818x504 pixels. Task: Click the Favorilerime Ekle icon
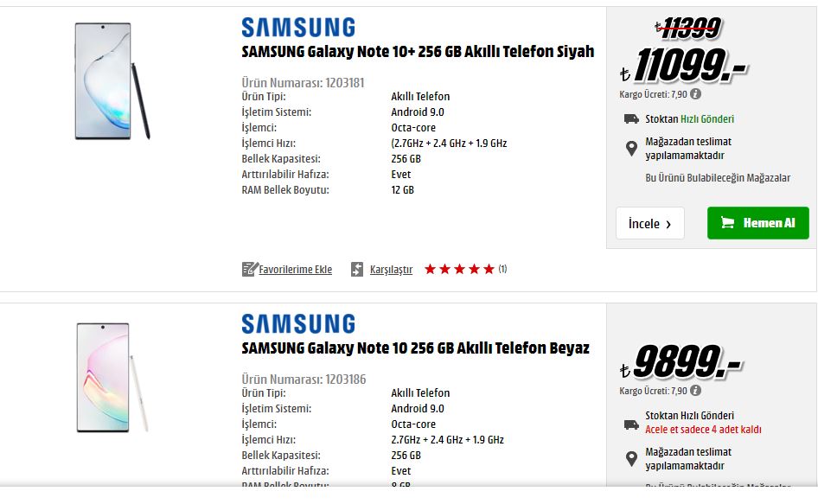click(x=249, y=269)
